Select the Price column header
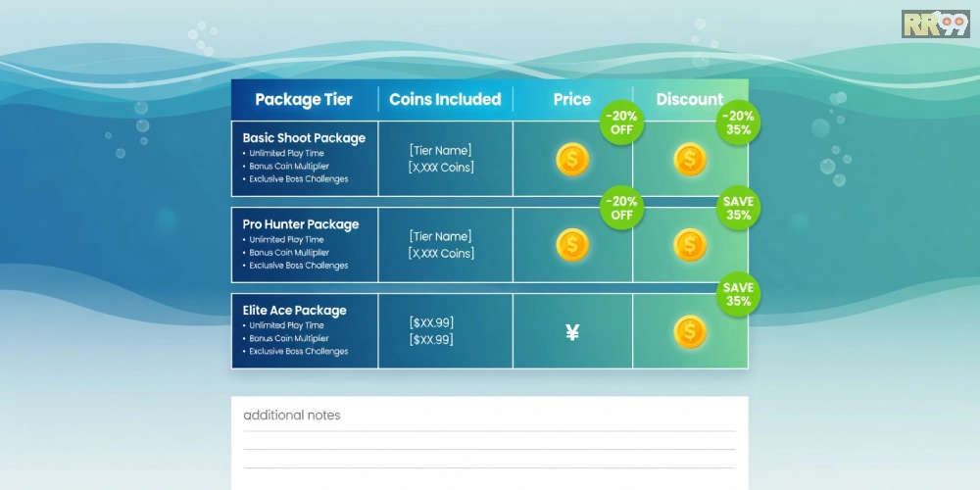This screenshot has height=490, width=980. click(x=572, y=99)
